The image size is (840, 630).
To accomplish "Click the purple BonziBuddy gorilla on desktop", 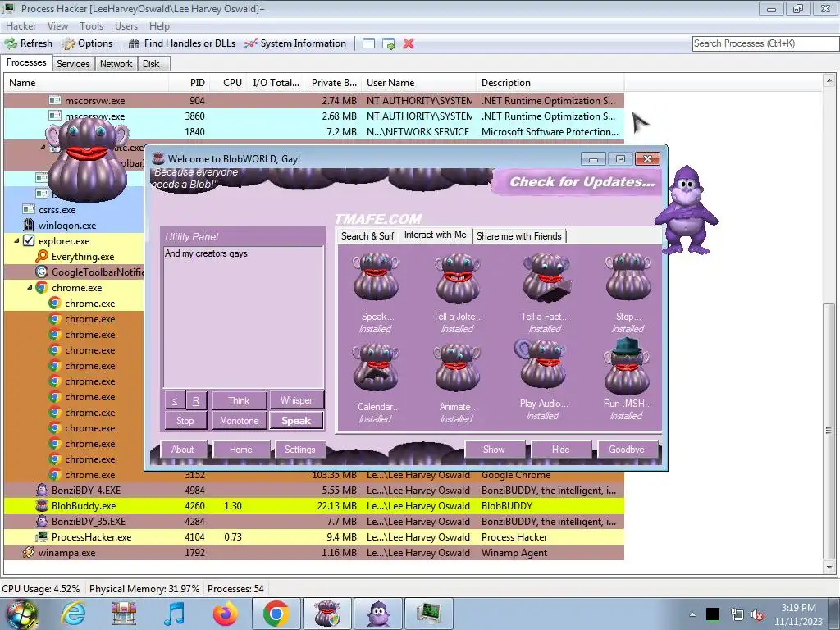I will [687, 210].
